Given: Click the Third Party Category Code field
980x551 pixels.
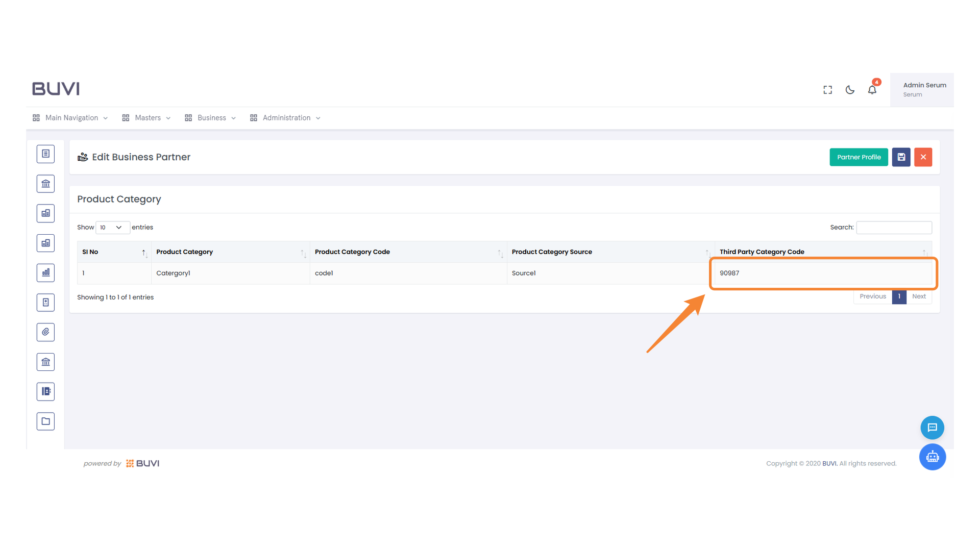Looking at the screenshot, I should click(x=822, y=273).
